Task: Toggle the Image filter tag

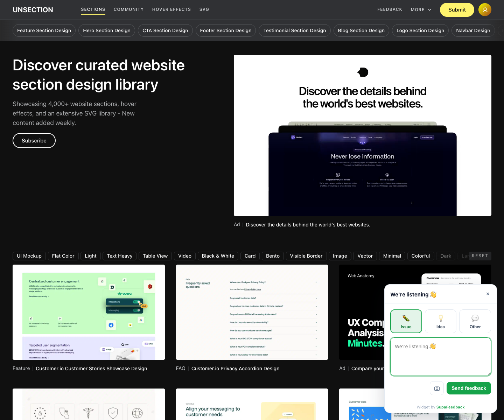Action: [x=340, y=256]
